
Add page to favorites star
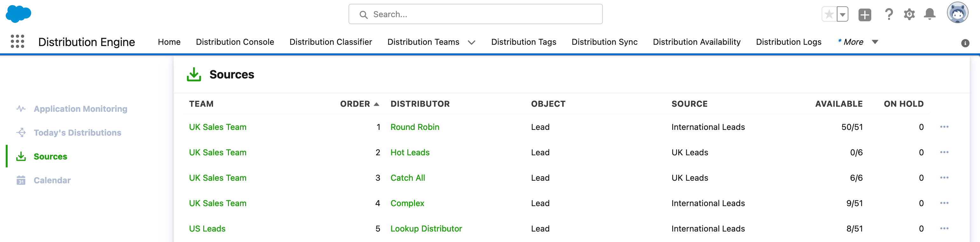(x=829, y=14)
